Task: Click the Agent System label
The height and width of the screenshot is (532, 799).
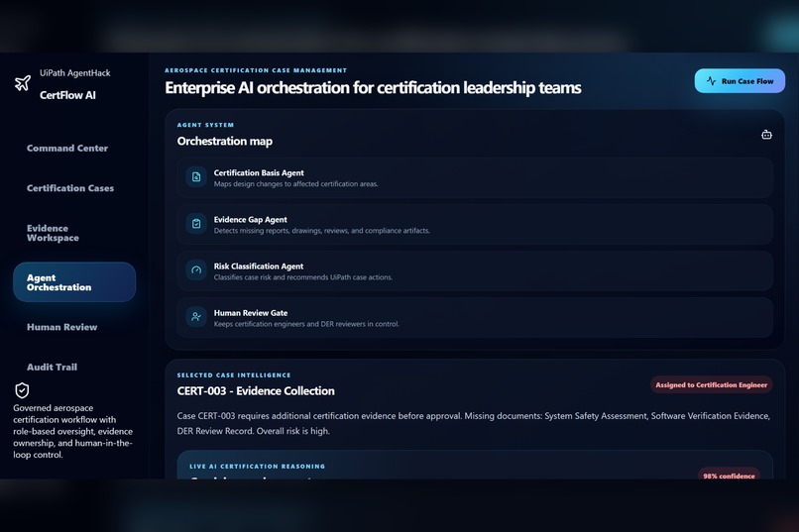Action: tap(205, 125)
